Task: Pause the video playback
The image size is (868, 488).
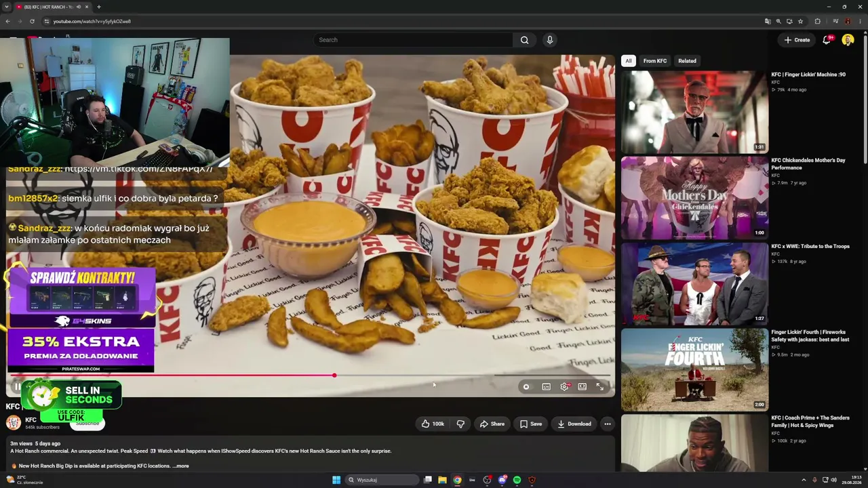Action: 17,387
